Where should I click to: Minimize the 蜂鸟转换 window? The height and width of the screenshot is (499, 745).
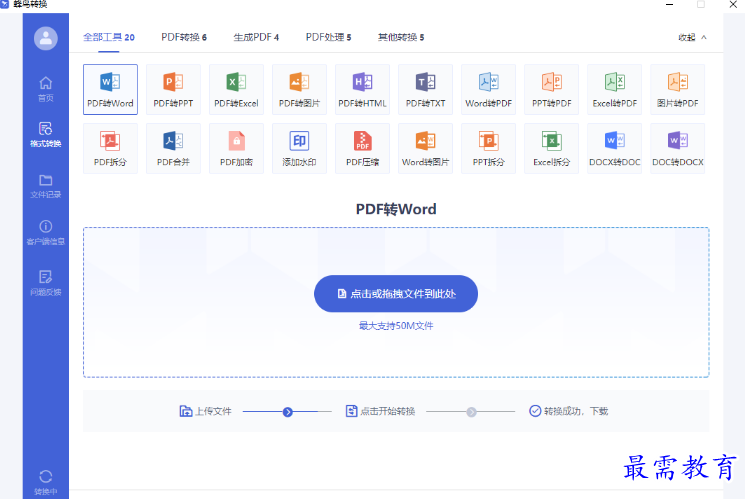(x=669, y=5)
